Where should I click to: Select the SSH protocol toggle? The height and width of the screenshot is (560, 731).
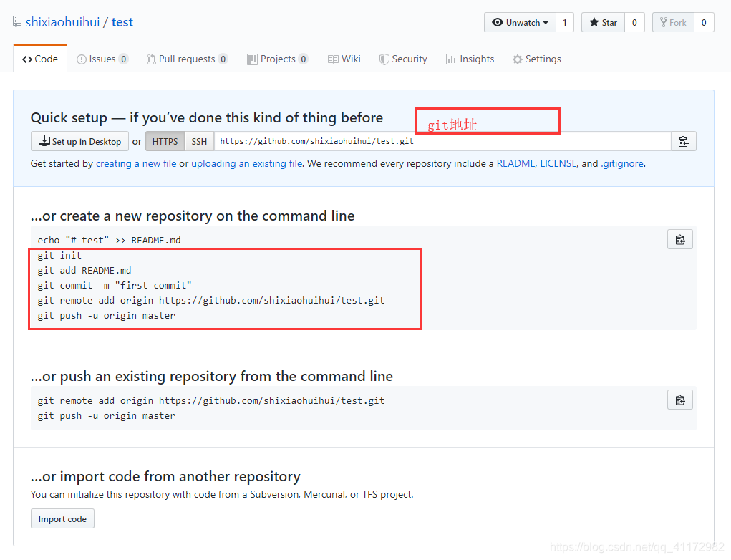point(199,141)
